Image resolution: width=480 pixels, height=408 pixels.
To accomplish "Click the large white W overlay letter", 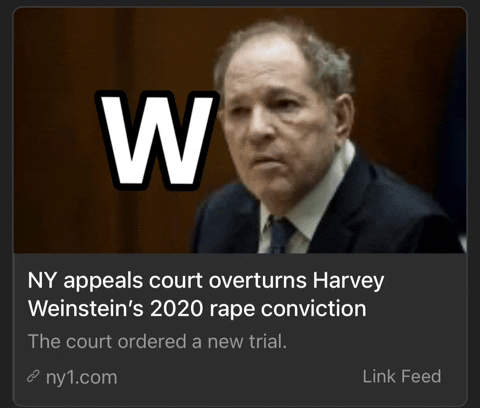I will coord(157,140).
